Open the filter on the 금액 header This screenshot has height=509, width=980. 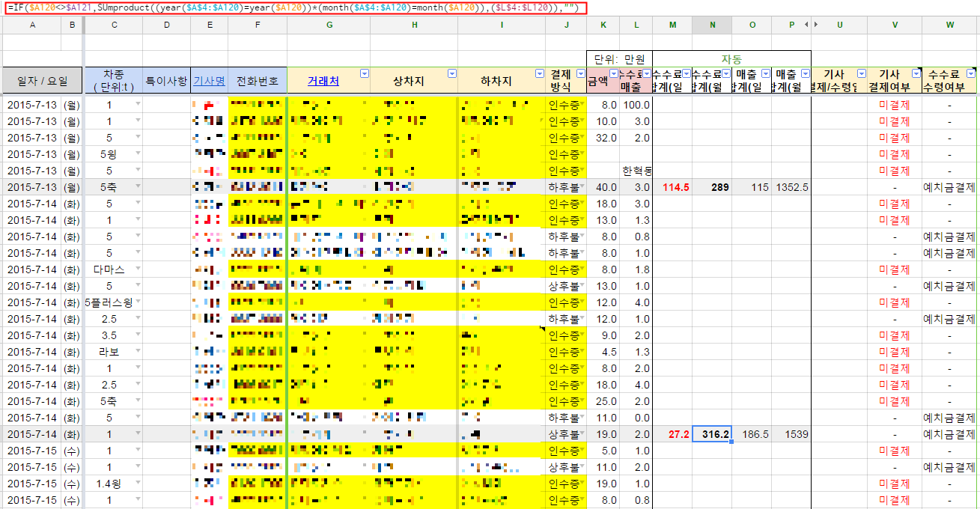(x=614, y=73)
